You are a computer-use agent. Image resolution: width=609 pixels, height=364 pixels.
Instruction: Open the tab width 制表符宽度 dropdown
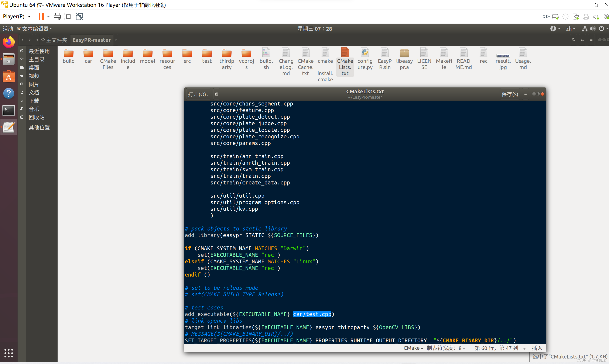pyautogui.click(x=445, y=348)
